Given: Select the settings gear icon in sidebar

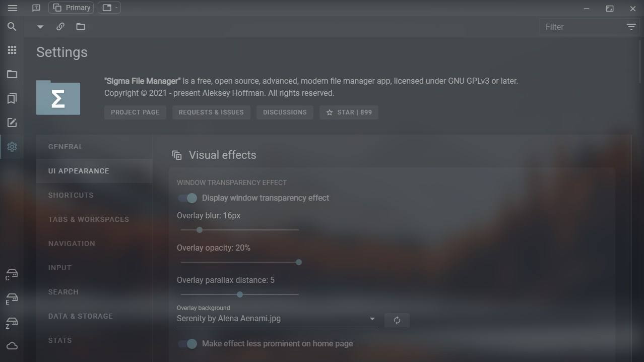Looking at the screenshot, I should click(x=12, y=147).
